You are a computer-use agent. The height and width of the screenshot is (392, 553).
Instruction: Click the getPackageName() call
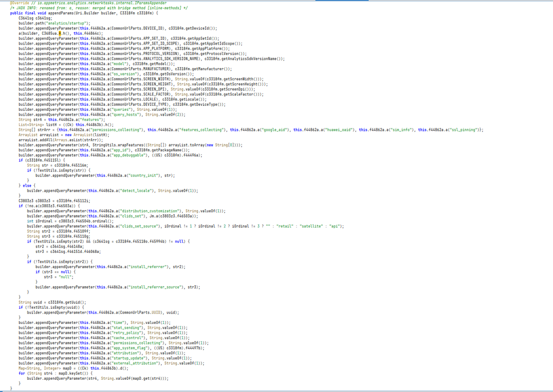pyautogui.click(x=168, y=150)
